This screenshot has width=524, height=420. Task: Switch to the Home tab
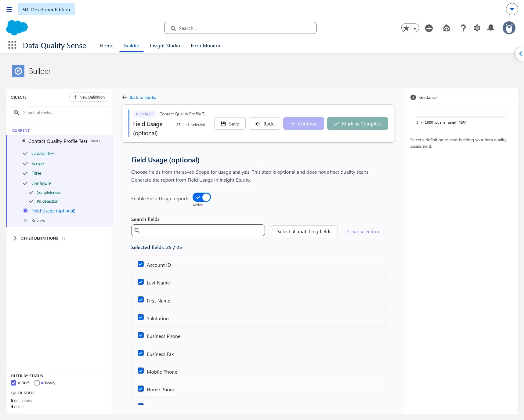coord(107,45)
